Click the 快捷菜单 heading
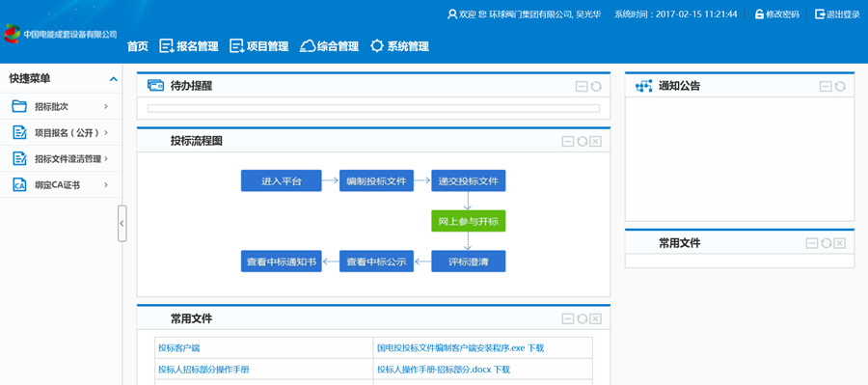 coord(30,79)
